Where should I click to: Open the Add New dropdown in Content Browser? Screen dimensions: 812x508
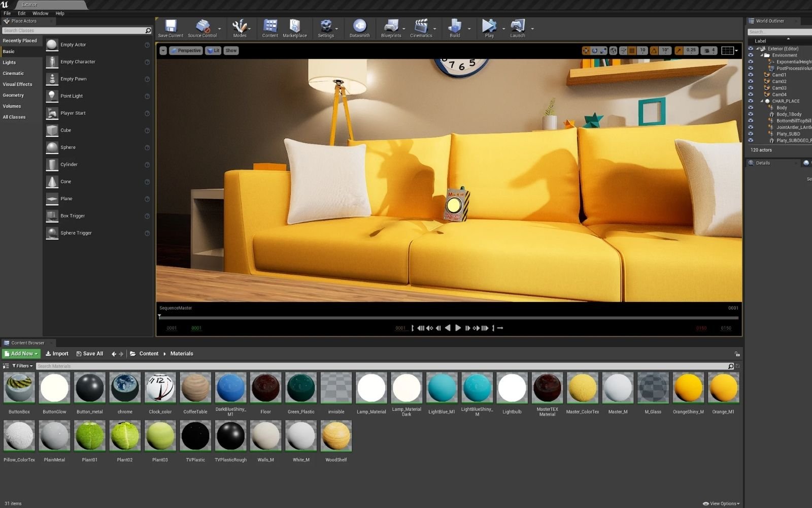[x=21, y=353]
